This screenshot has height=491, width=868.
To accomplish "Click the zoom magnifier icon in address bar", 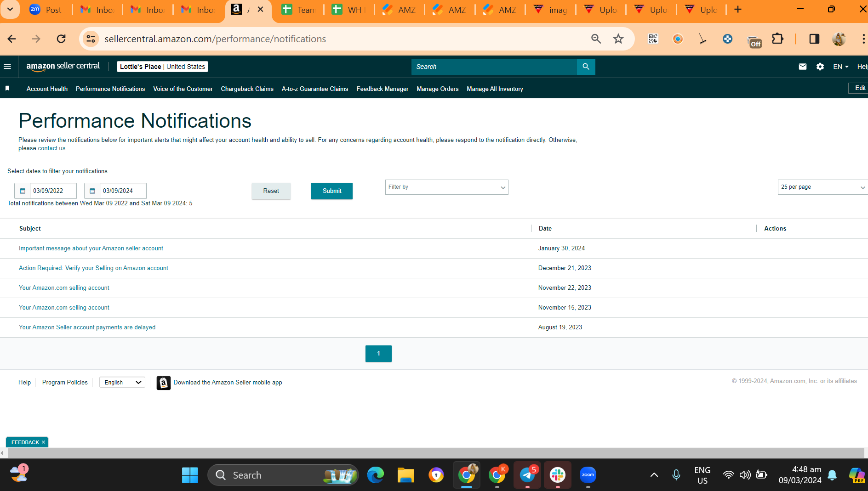I will point(596,39).
